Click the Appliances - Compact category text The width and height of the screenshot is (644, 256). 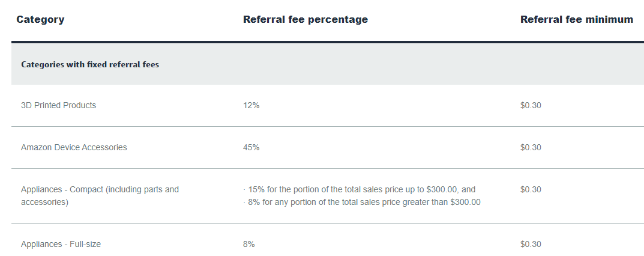tap(100, 195)
